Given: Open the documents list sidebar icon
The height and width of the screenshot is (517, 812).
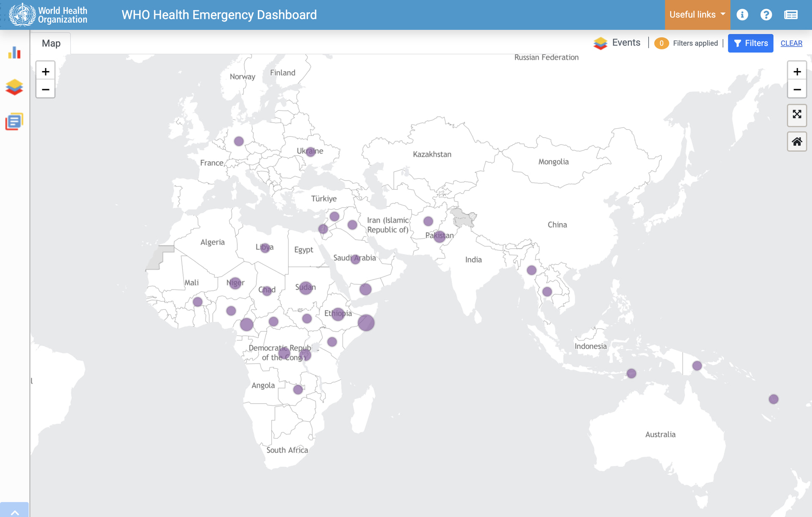Looking at the screenshot, I should pyautogui.click(x=14, y=122).
